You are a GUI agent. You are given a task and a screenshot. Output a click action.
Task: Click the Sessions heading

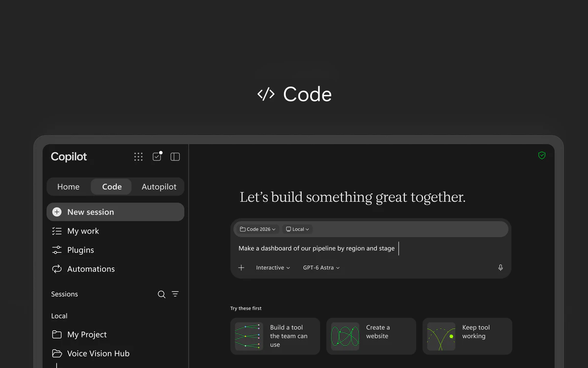tap(65, 294)
